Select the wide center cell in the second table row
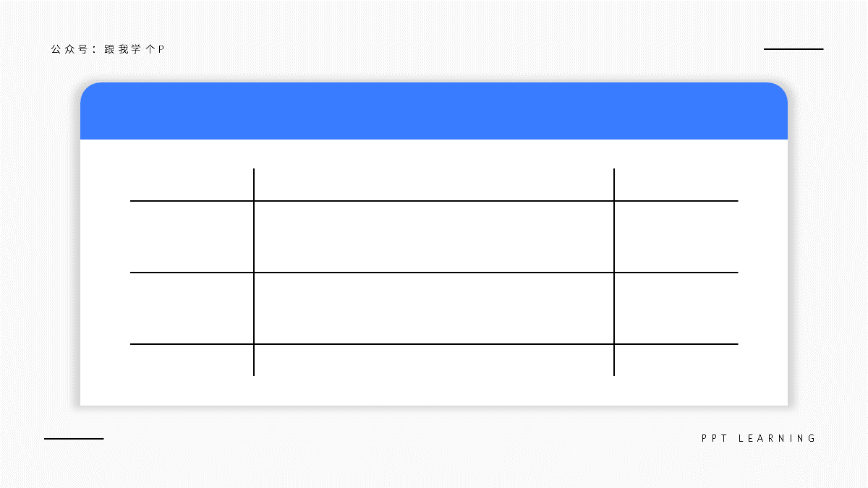 [434, 236]
